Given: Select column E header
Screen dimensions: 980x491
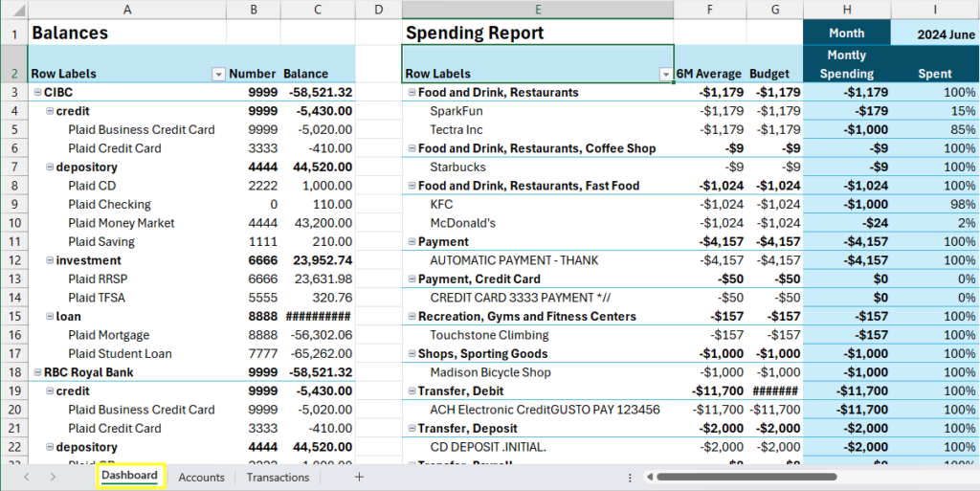Looking at the screenshot, I should tap(538, 10).
